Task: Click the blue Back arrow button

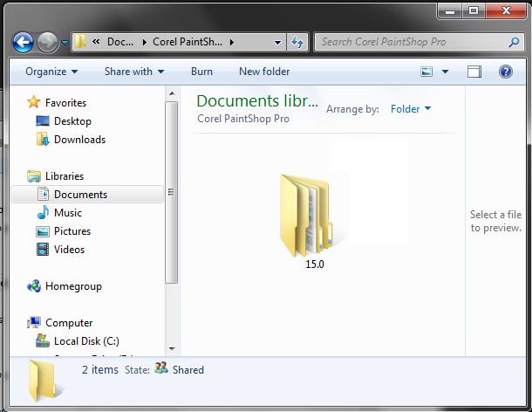Action: [x=23, y=43]
